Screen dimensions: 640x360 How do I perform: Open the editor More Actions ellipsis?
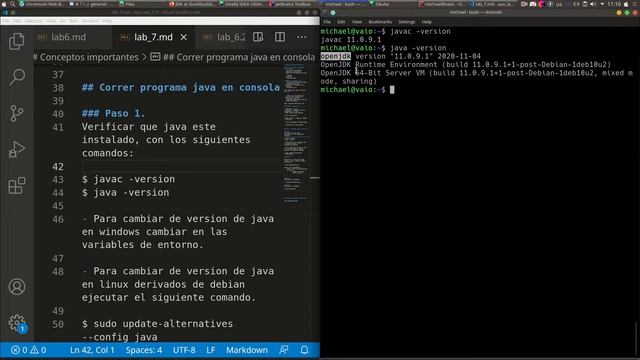302,37
